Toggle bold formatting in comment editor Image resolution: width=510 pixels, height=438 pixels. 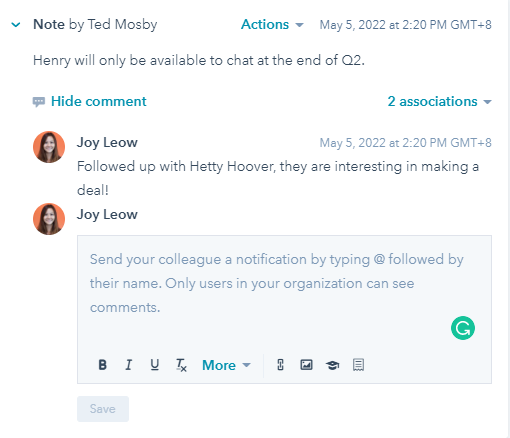[x=103, y=365]
